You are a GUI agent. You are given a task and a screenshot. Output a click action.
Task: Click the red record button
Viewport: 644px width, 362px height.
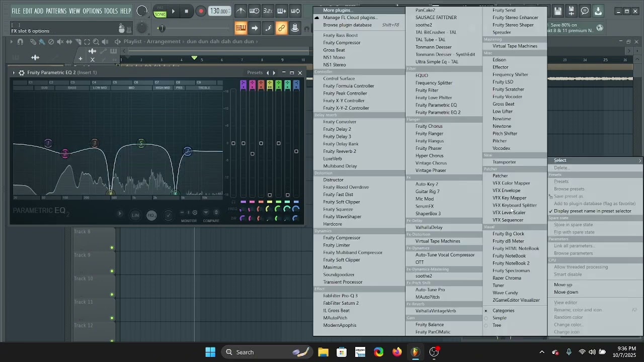tap(201, 11)
